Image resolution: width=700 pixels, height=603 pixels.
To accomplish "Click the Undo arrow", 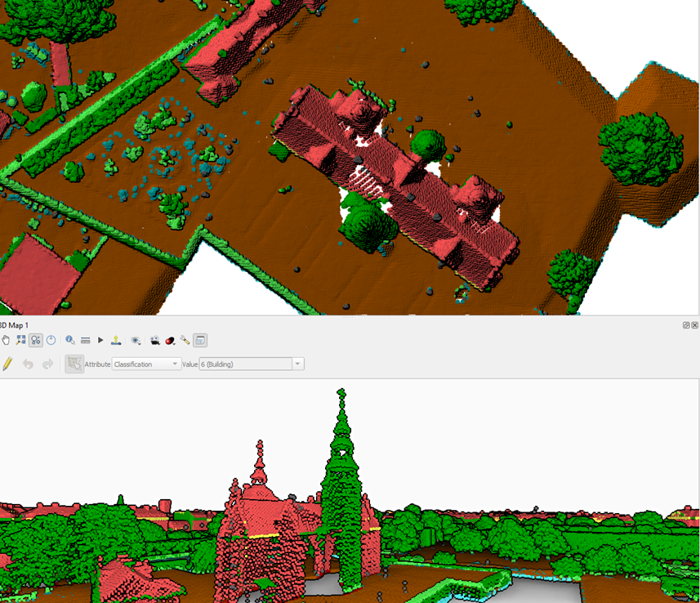I will 28,364.
